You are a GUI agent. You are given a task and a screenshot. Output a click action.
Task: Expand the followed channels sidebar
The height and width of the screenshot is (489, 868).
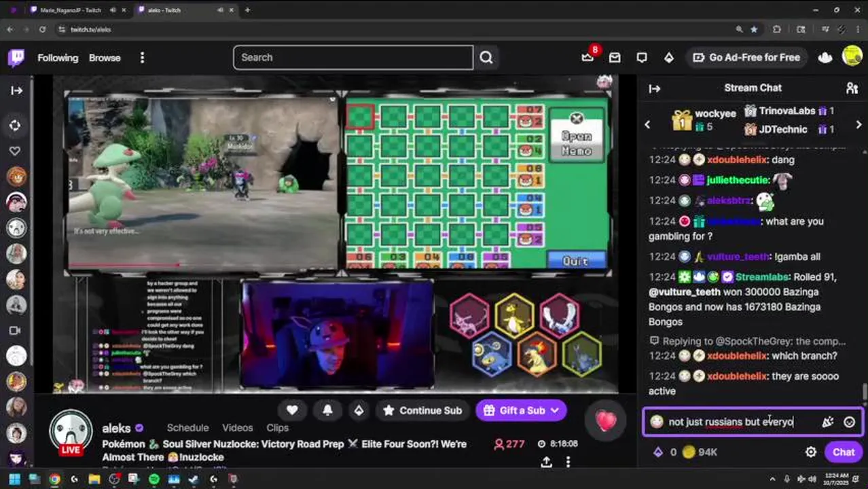click(x=16, y=90)
